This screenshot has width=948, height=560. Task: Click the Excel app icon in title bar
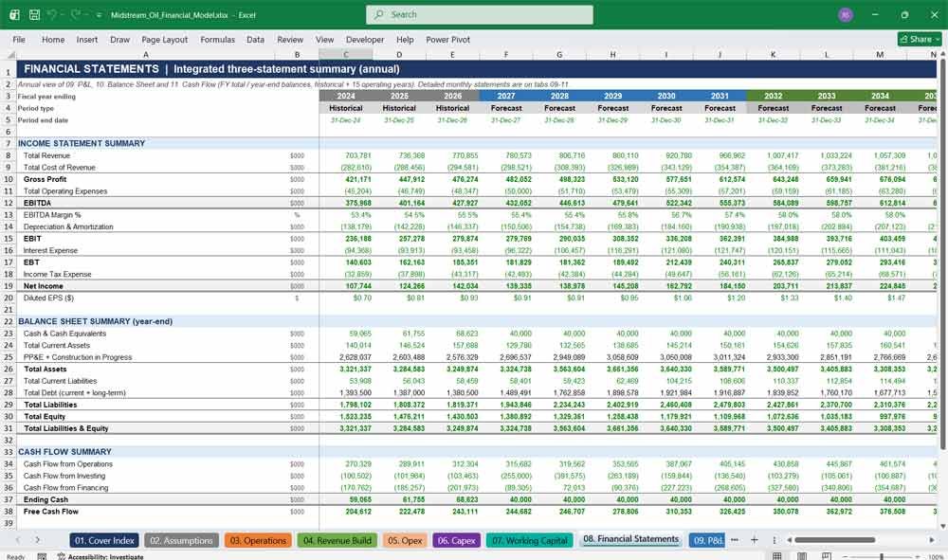click(x=14, y=14)
